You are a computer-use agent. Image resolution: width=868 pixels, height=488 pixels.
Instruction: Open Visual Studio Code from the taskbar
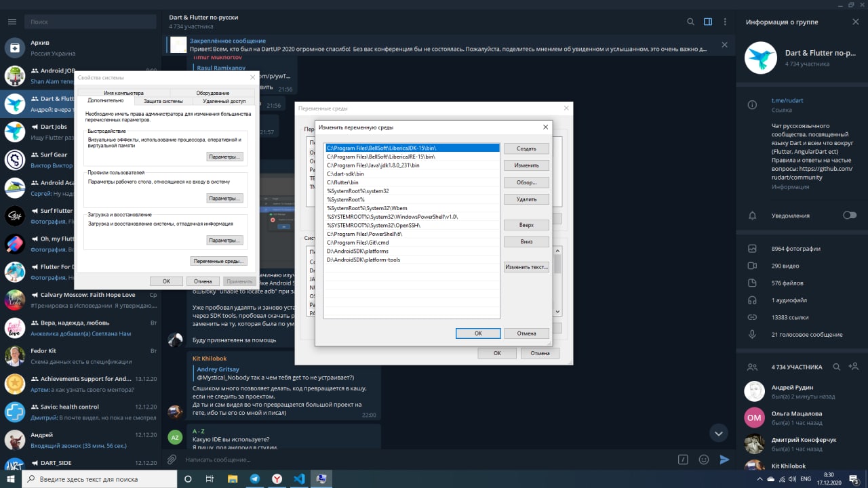tap(299, 479)
